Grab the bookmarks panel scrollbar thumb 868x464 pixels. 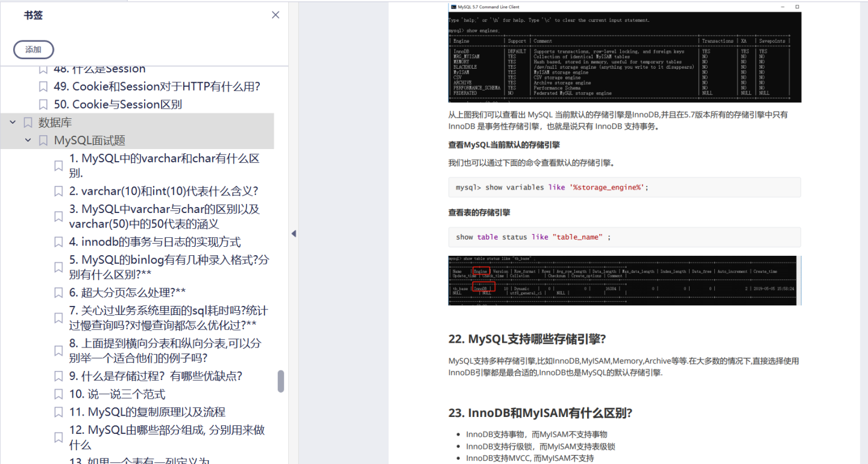pyautogui.click(x=280, y=381)
